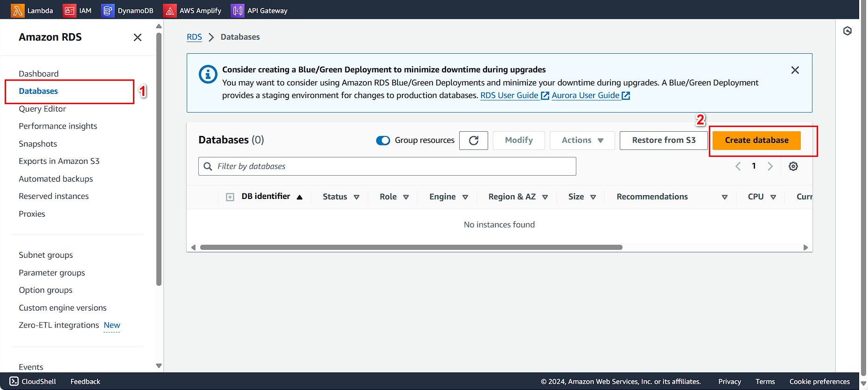Open Dashboard in the RDS sidebar
This screenshot has height=390, width=868.
(x=39, y=74)
